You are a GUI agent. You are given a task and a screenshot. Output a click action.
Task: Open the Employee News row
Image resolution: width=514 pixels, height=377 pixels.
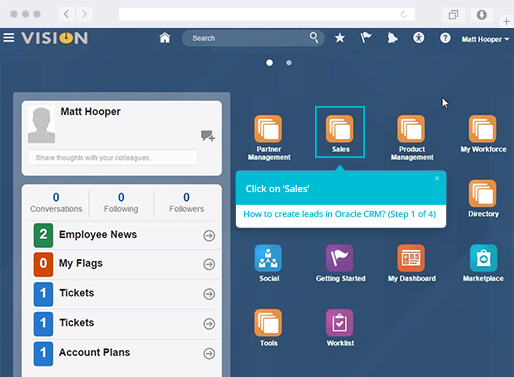(125, 235)
